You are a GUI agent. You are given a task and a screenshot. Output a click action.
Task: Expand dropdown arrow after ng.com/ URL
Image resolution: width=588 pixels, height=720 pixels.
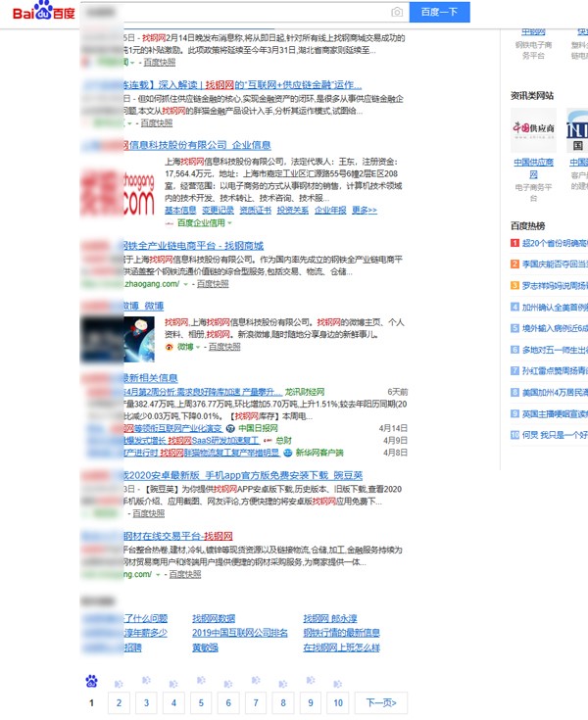tap(158, 575)
